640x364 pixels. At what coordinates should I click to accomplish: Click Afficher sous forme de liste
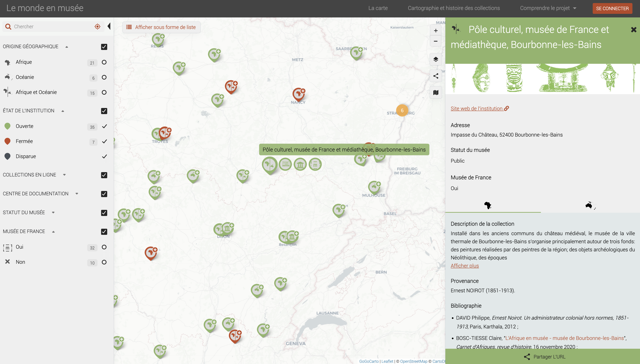162,27
